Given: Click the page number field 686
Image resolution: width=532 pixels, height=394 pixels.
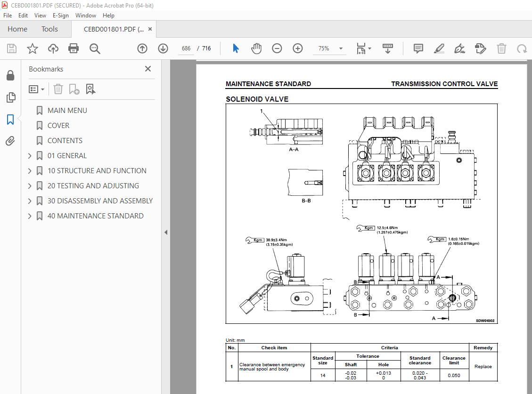Looking at the screenshot, I should tap(186, 48).
